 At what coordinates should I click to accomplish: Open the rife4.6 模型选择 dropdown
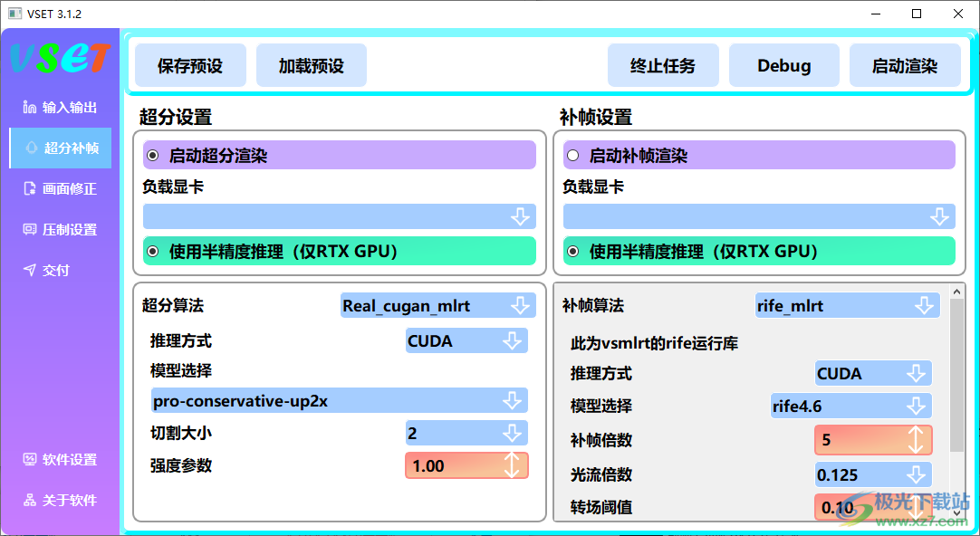click(851, 406)
